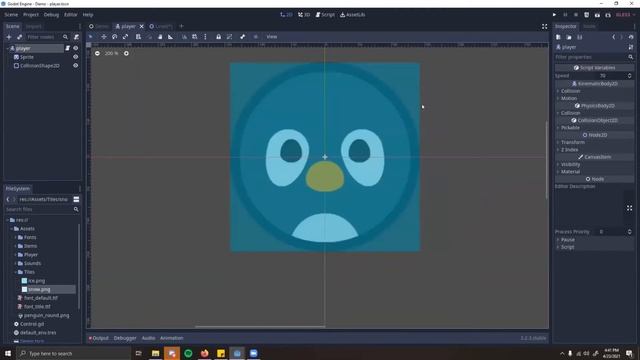Instance a child scene with link icon
This screenshot has height=360, width=640.
19,37
